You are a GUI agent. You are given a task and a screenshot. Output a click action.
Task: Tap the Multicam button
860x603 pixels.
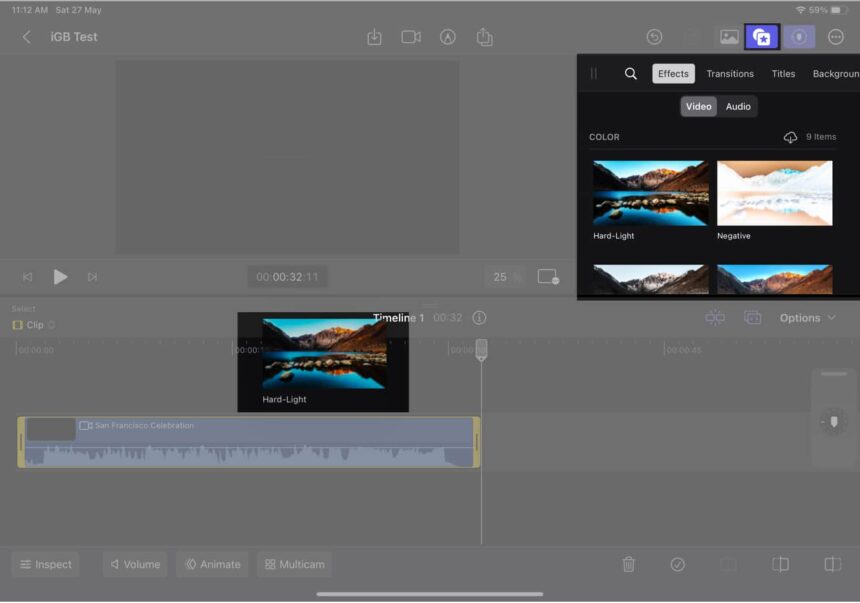click(294, 564)
